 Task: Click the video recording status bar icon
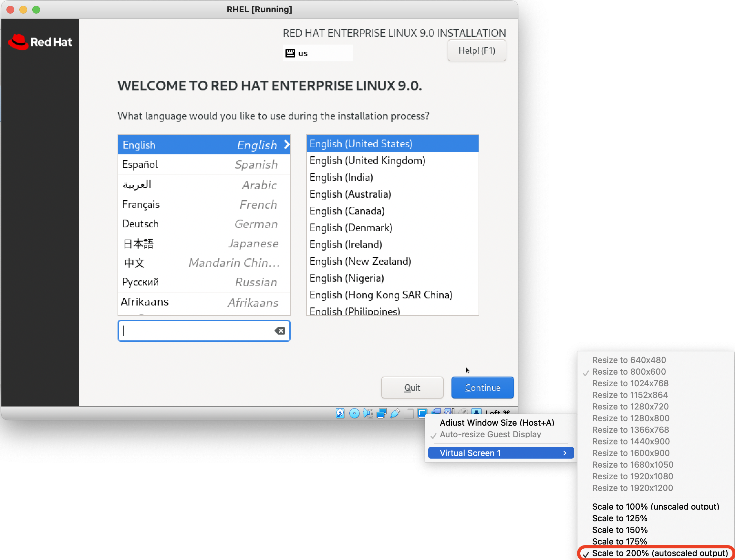pyautogui.click(x=436, y=412)
